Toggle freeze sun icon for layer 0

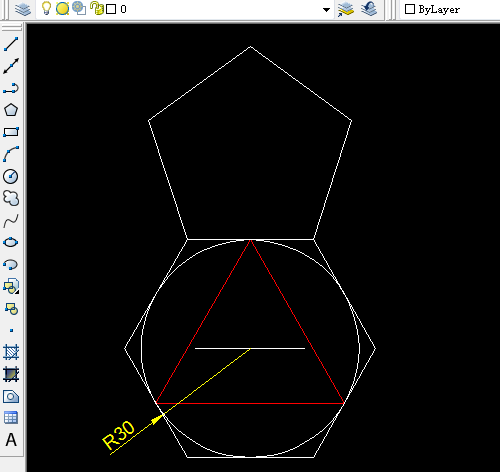(62, 9)
